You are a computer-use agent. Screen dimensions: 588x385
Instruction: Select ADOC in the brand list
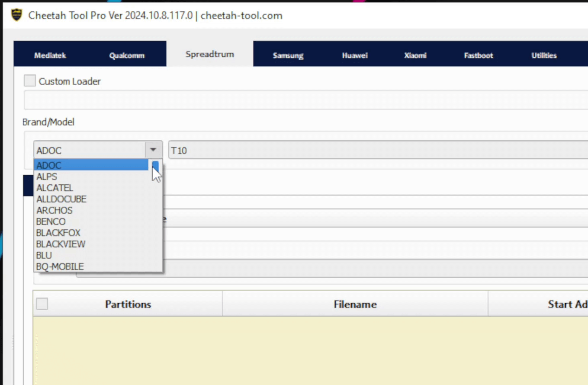(91, 165)
